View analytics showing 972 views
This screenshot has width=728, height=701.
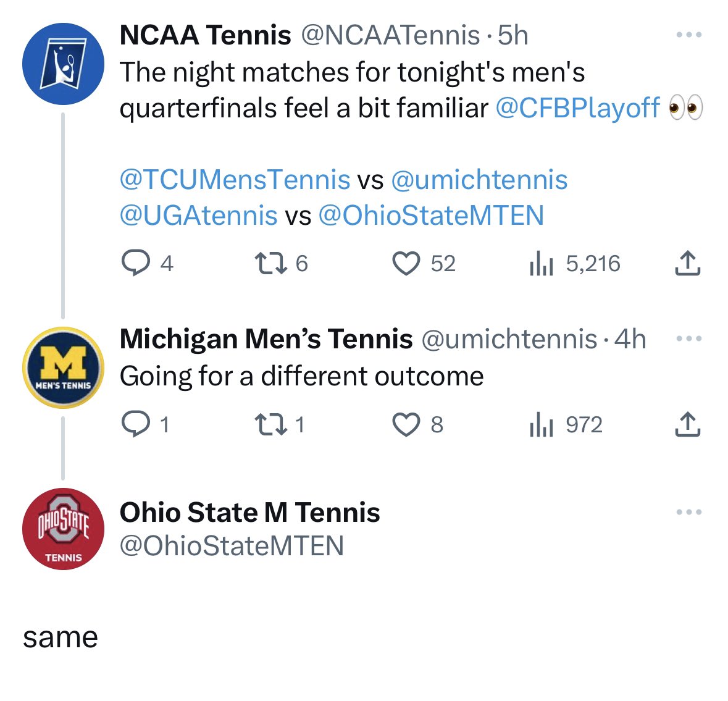tap(541, 424)
